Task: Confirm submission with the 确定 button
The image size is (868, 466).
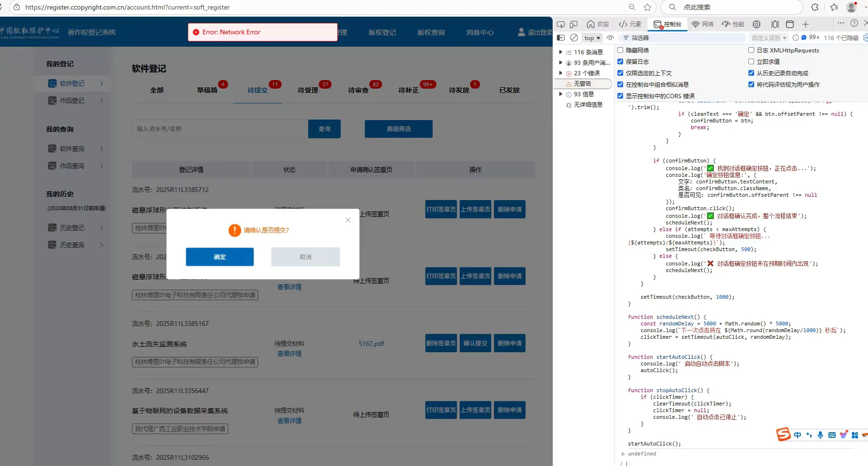Action: point(220,257)
